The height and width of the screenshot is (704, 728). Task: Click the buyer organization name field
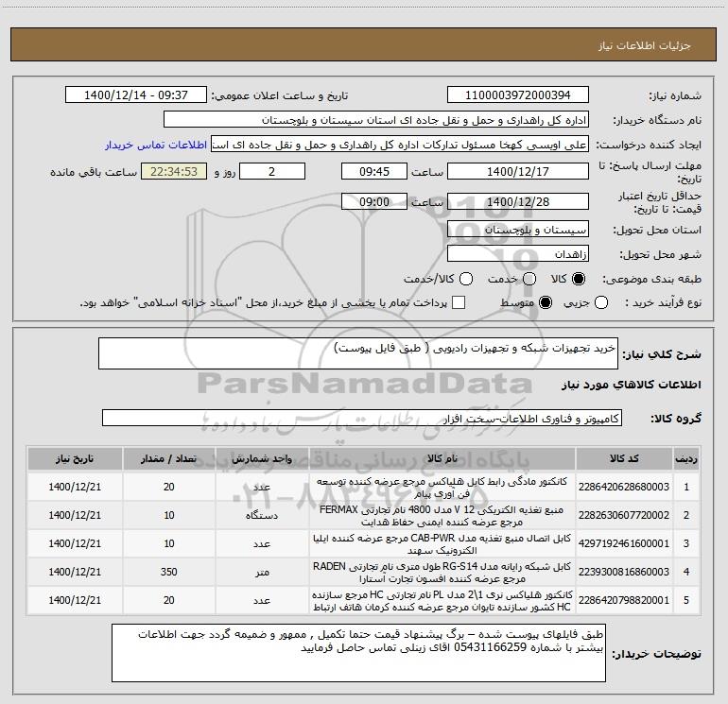[376, 120]
